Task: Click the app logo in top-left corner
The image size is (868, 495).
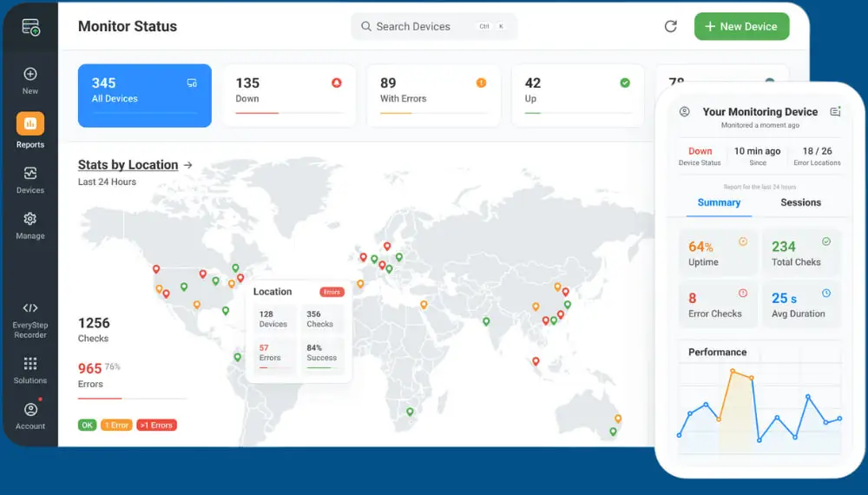Action: click(x=30, y=28)
